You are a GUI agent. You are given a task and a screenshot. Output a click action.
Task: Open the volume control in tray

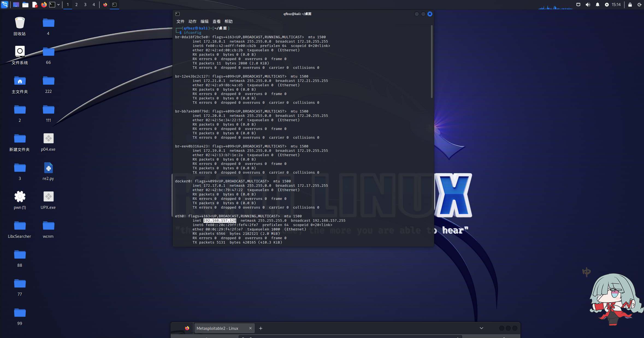tap(588, 5)
